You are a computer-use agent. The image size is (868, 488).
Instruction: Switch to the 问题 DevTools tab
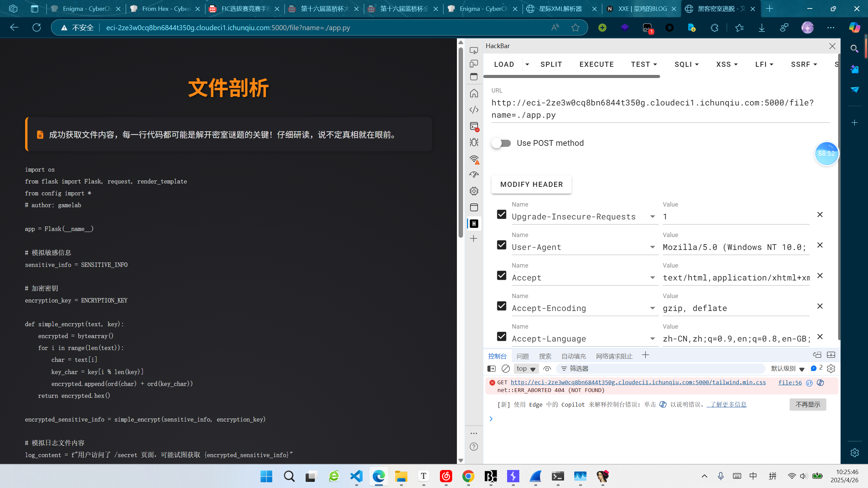tap(522, 356)
